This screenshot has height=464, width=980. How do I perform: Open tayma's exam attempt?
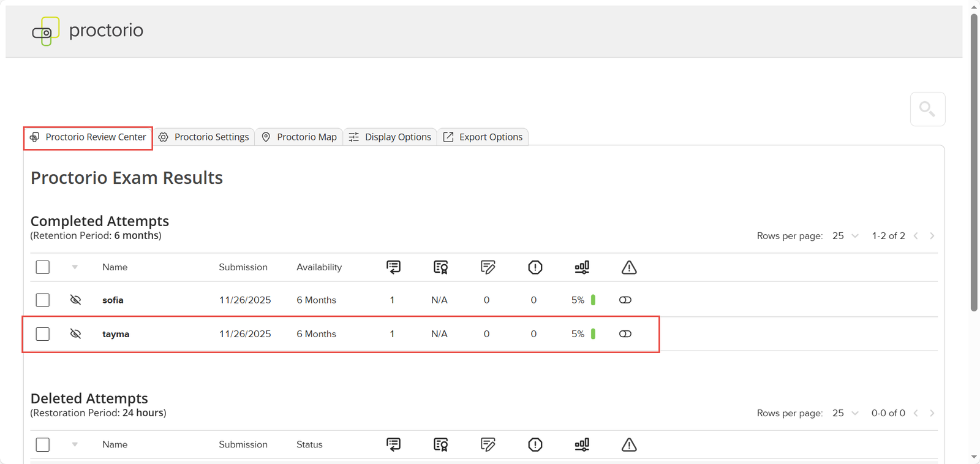(116, 334)
